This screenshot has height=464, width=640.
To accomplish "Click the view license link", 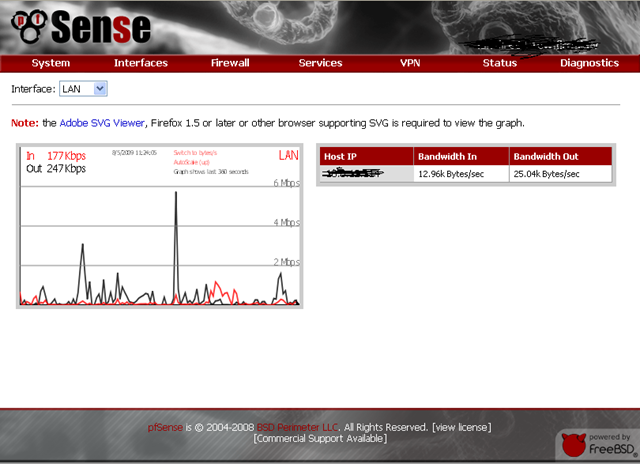I will pyautogui.click(x=462, y=427).
